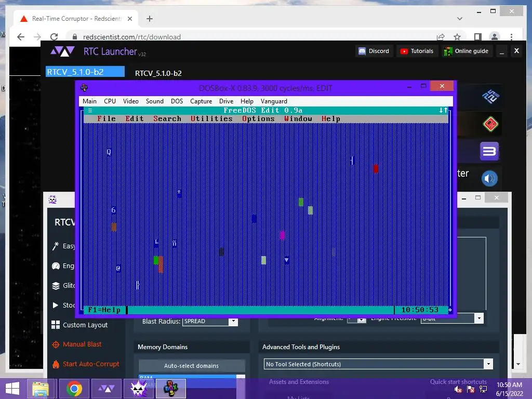Close the Real-Time Corruptor tab
This screenshot has height=399, width=532.
(129, 19)
